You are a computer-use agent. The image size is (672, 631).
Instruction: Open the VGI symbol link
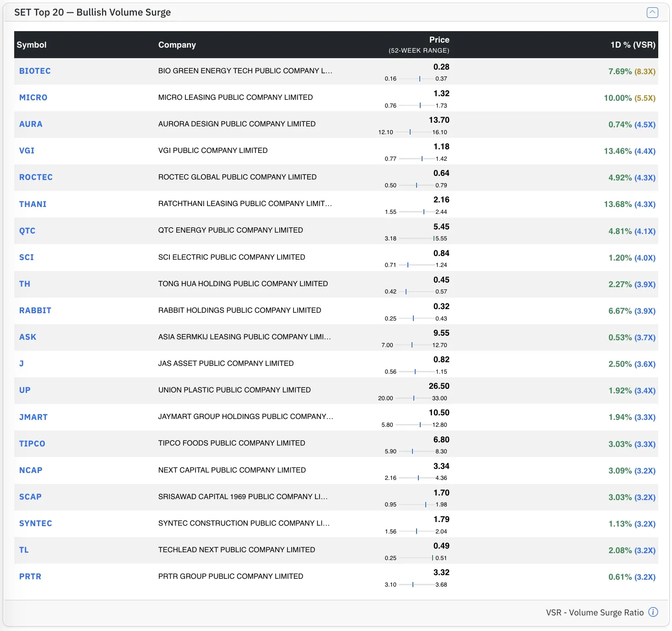click(x=27, y=151)
